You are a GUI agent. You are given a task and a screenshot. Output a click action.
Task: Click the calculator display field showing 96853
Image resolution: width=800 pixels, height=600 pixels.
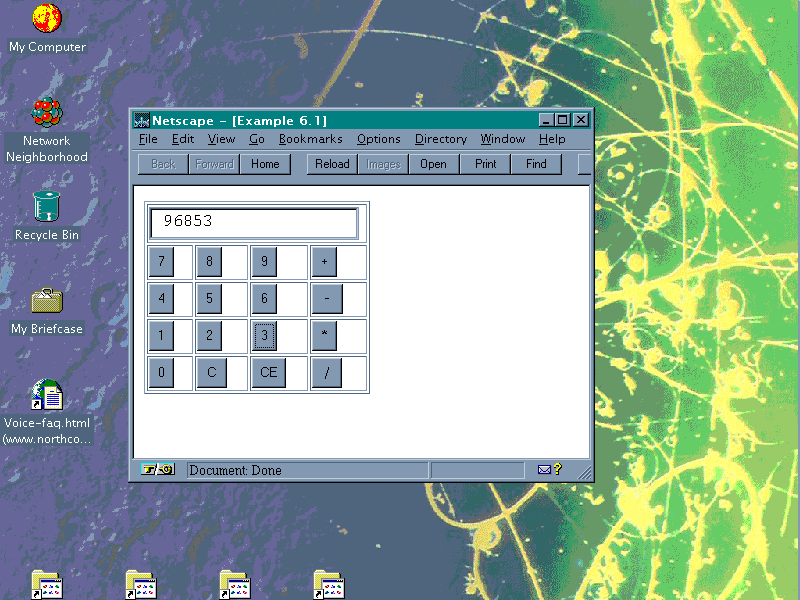tap(254, 222)
